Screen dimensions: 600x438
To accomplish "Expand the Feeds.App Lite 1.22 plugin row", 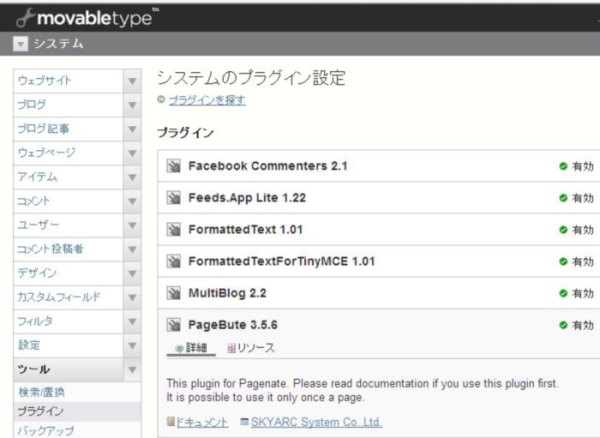I will pos(379,198).
